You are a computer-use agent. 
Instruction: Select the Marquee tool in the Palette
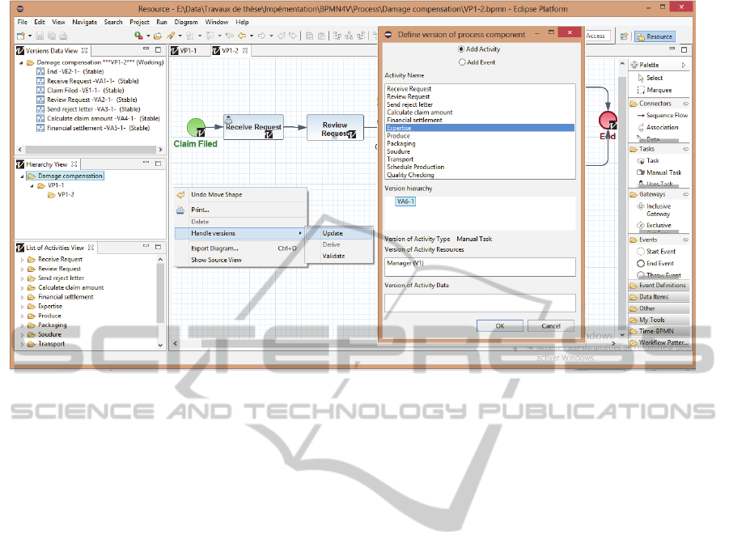tap(658, 90)
